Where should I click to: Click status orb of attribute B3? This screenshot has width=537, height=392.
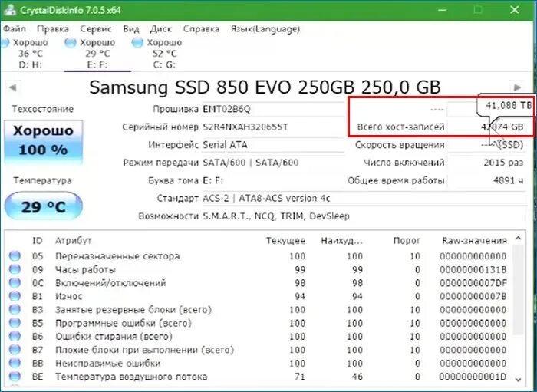[x=15, y=309]
